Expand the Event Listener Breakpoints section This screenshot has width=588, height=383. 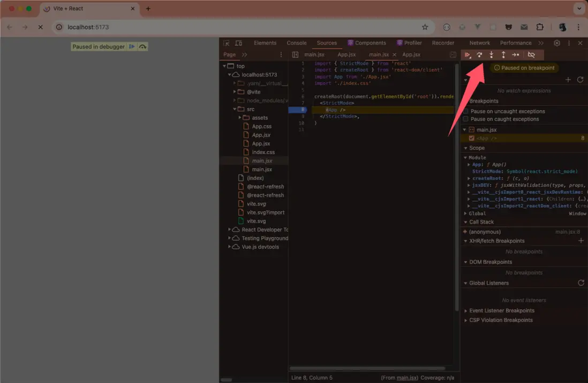click(465, 311)
